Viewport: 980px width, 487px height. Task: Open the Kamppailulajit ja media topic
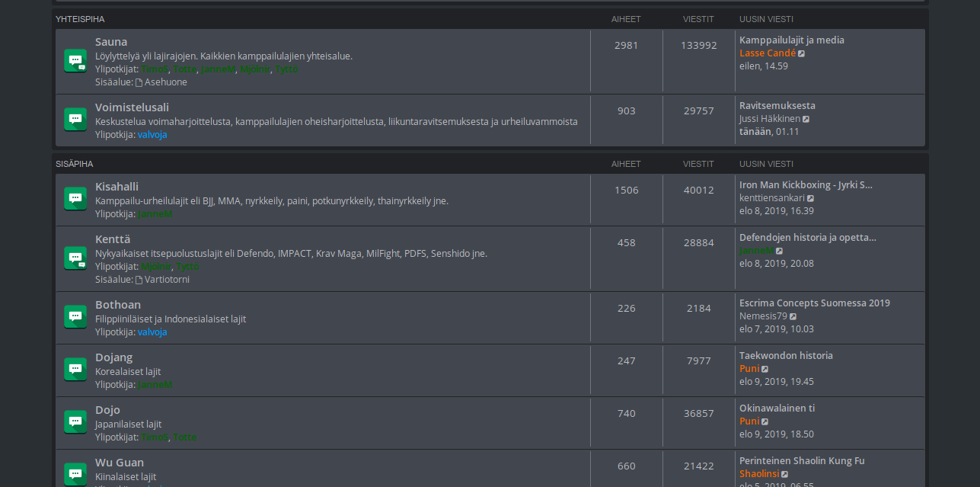(792, 40)
